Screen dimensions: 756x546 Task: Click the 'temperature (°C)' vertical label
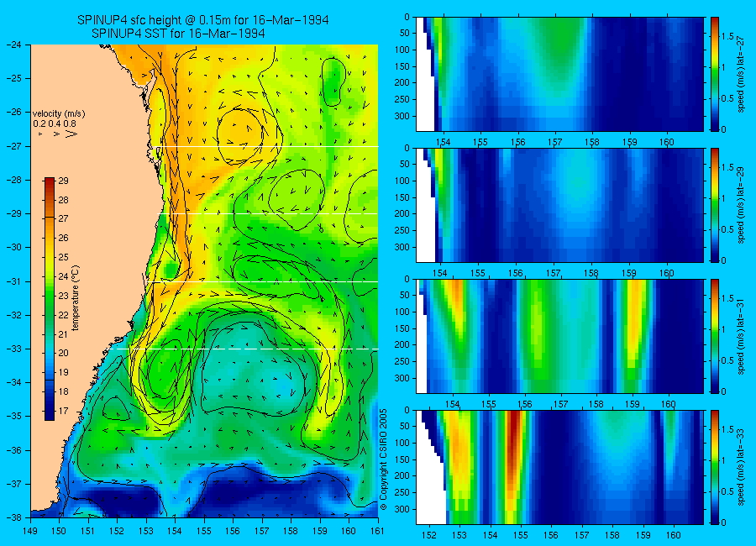(x=76, y=298)
